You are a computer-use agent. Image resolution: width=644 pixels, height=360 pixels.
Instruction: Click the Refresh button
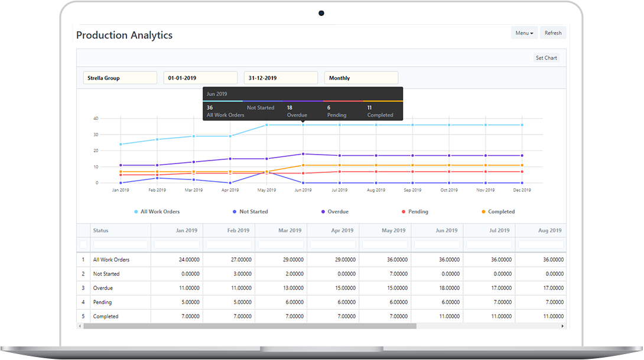(553, 33)
